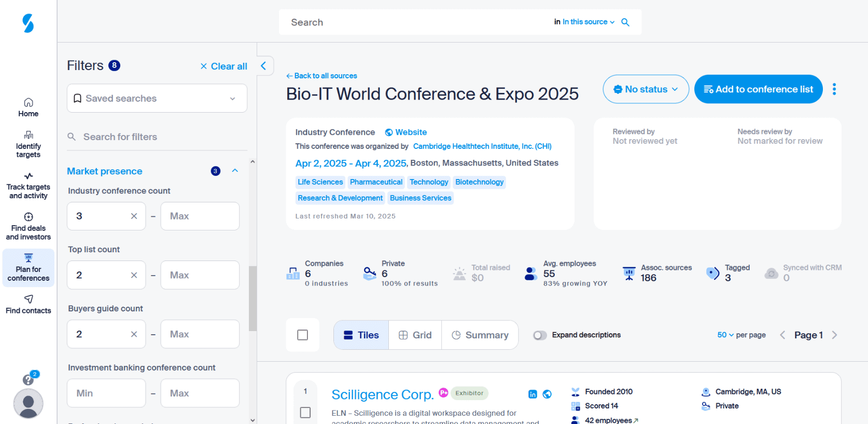Collapse the filters panel arrow
The height and width of the screenshot is (424, 868).
point(264,65)
